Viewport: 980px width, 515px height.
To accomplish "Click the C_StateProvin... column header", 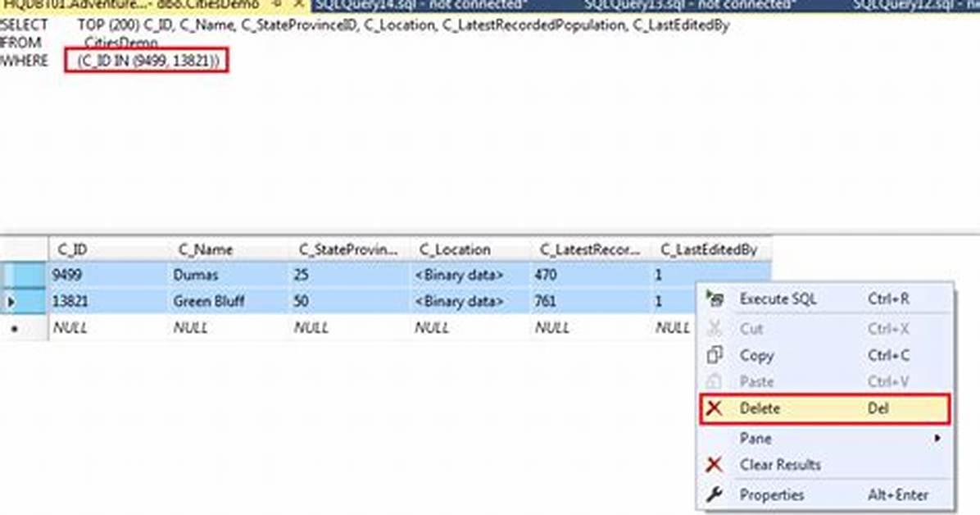I will click(x=349, y=249).
